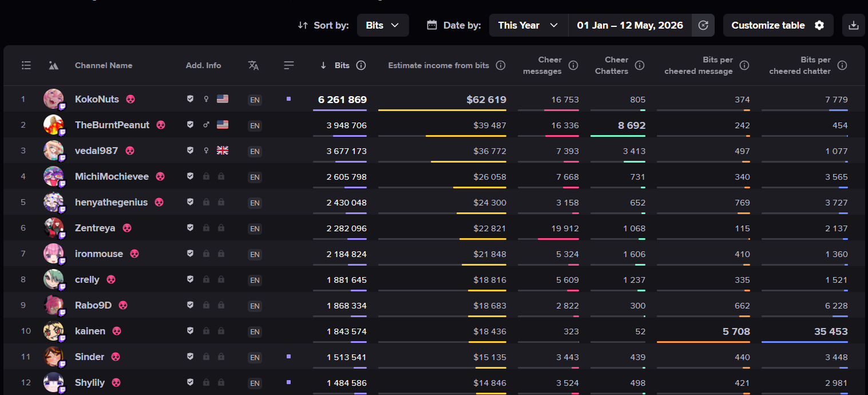Screen dimensions: 868x395
Task: Click the Customize table button
Action: (x=778, y=25)
